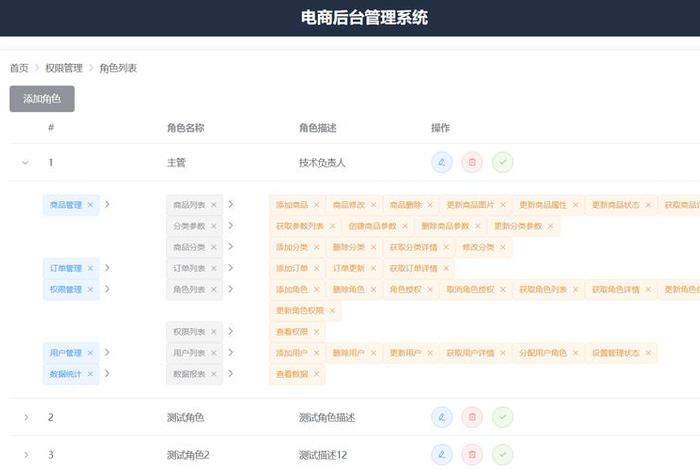Remove the 订单管理 tag with its x
The width and height of the screenshot is (700, 470).
coord(90,268)
